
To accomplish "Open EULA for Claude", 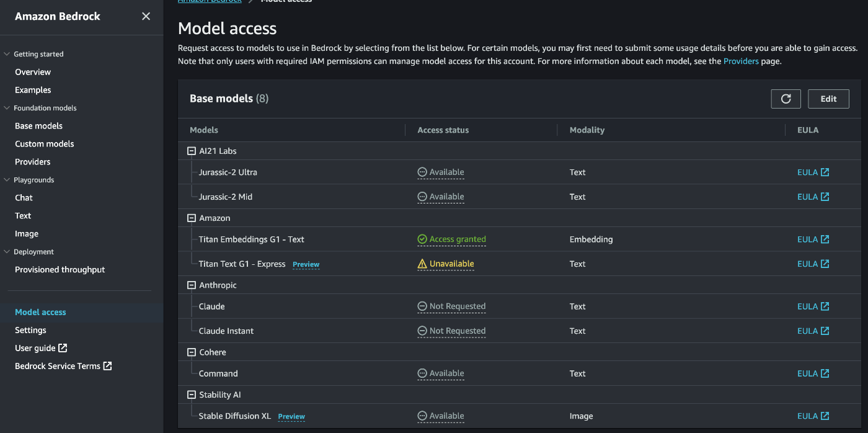I will pyautogui.click(x=813, y=306).
